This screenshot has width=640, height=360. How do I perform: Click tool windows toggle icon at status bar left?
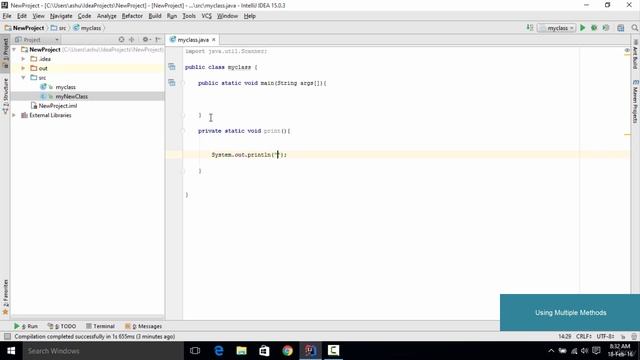click(7, 336)
